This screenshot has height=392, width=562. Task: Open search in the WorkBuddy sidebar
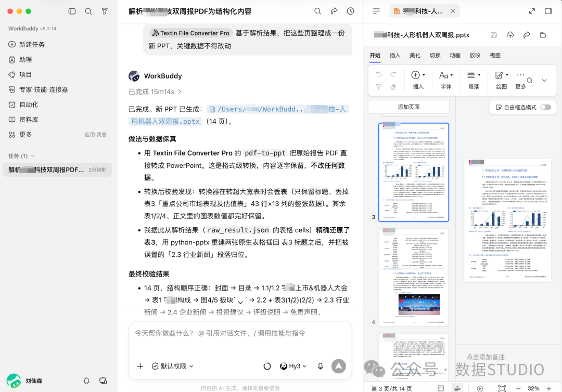coord(88,11)
